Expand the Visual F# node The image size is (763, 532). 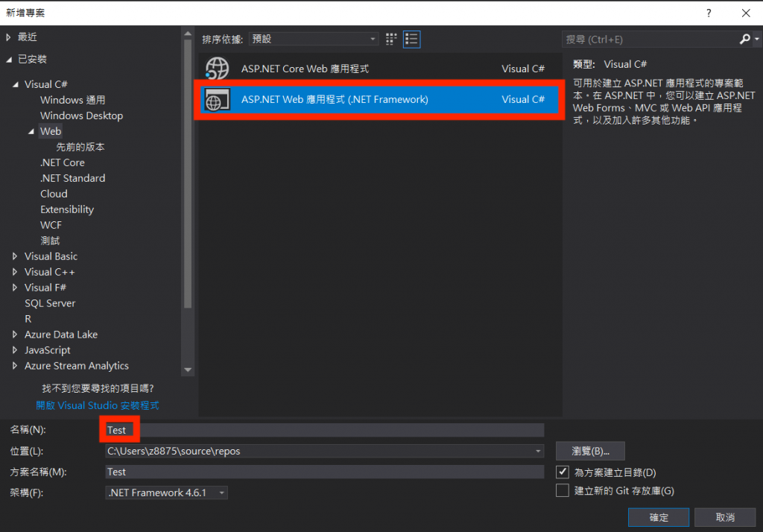click(x=15, y=287)
